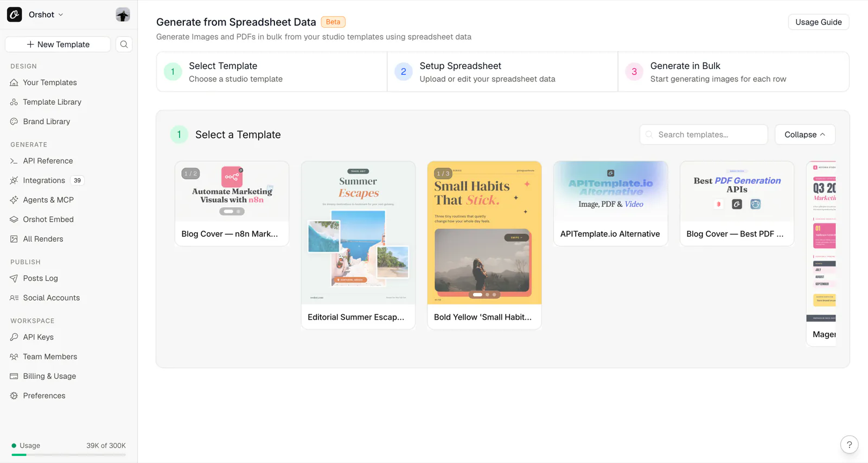This screenshot has height=463, width=868.
Task: Open Billing & Usage page
Action: pyautogui.click(x=49, y=376)
